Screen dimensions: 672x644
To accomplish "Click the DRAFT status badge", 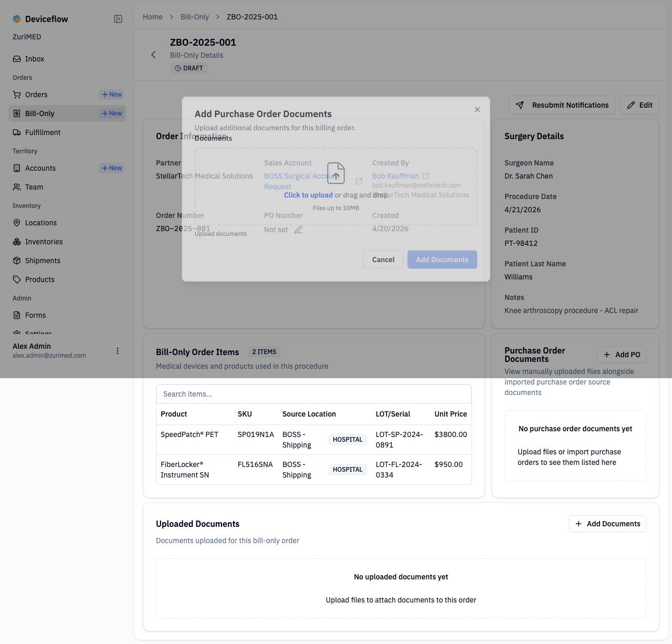I will [189, 68].
